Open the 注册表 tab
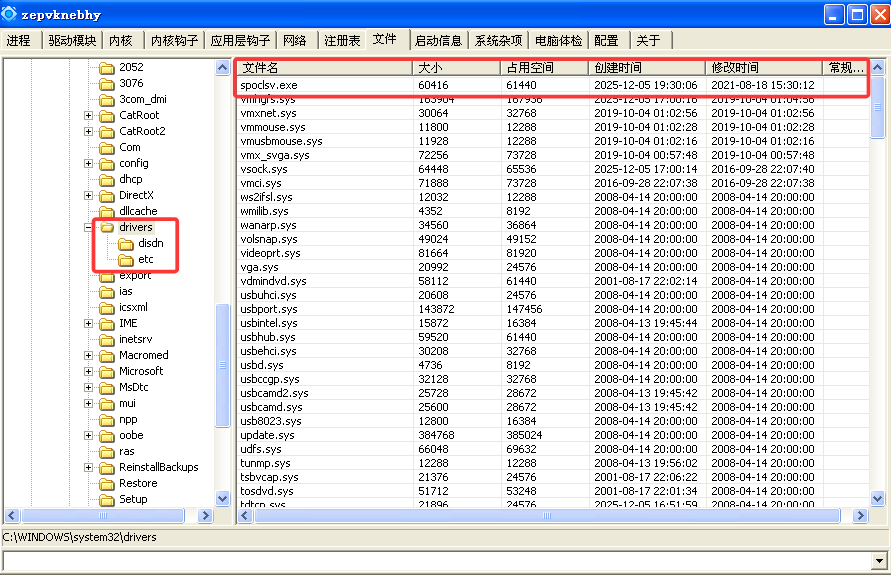This screenshot has width=891, height=575. (342, 41)
